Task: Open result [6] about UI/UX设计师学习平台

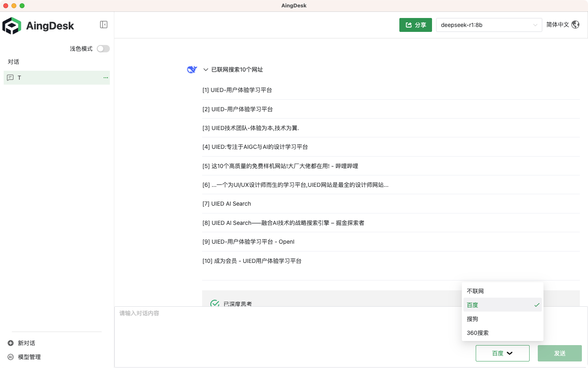Action: [295, 185]
